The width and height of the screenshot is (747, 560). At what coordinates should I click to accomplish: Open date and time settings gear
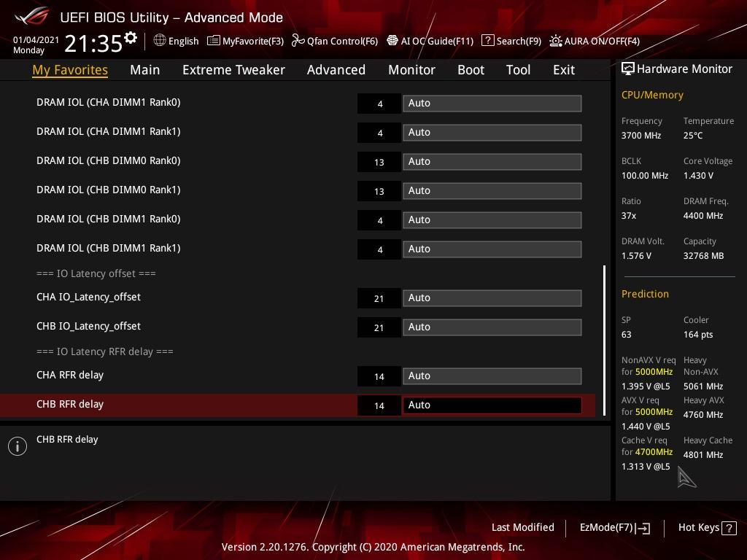(x=130, y=38)
